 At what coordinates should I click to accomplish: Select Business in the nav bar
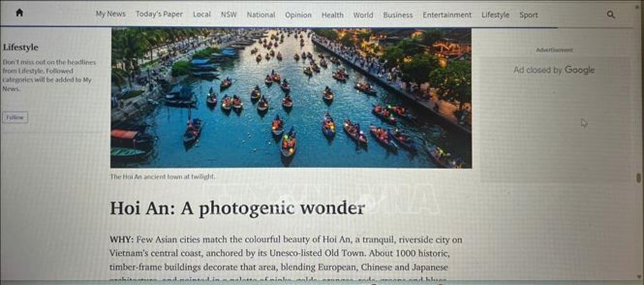pyautogui.click(x=397, y=14)
